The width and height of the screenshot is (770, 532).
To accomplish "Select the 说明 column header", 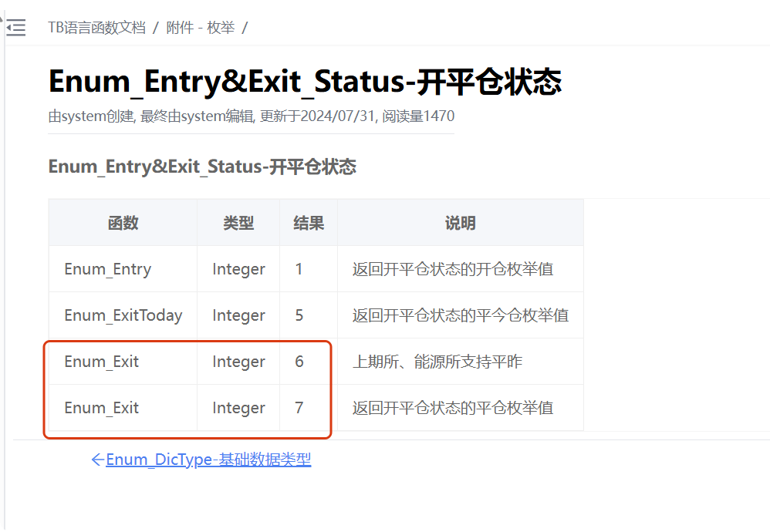I will (460, 223).
